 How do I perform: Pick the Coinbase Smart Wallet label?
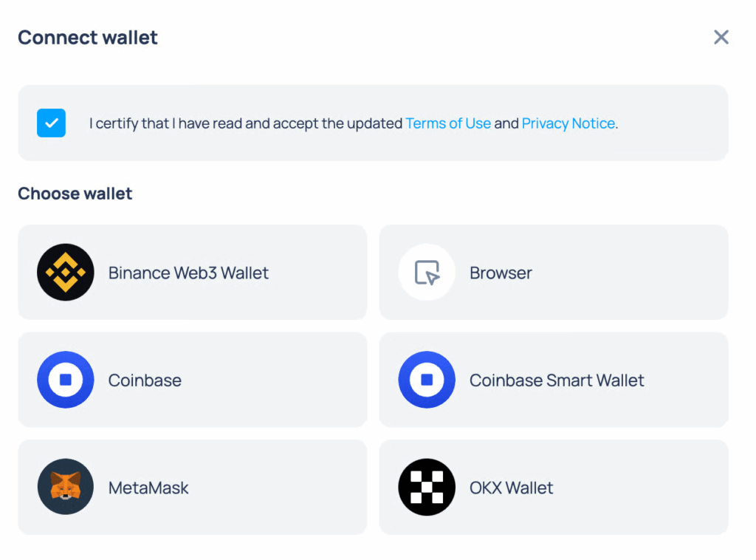pos(557,380)
